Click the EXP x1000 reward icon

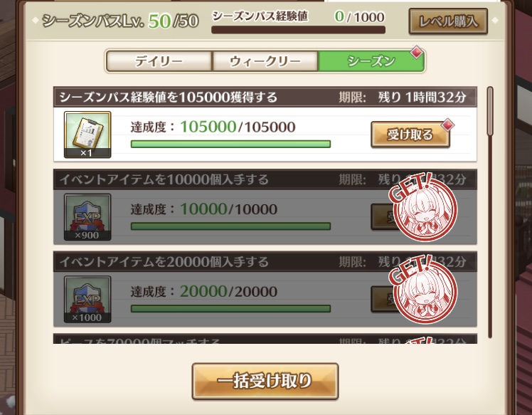click(87, 299)
